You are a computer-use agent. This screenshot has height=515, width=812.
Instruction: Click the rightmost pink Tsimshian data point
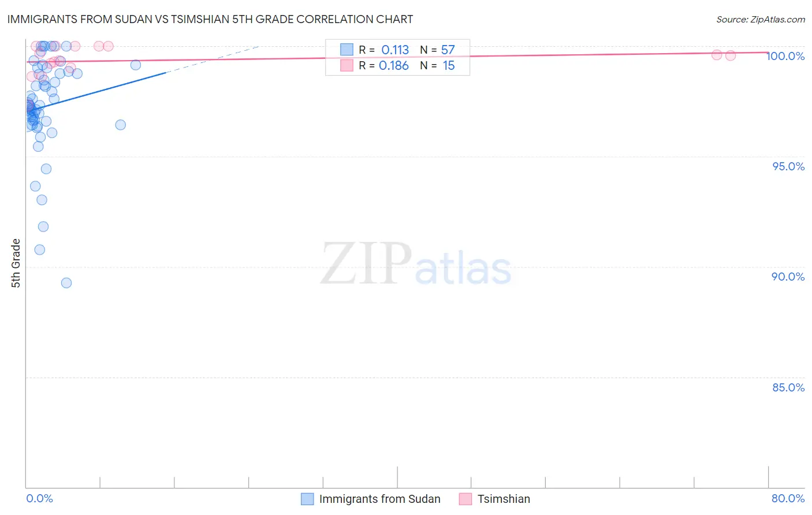coord(731,55)
